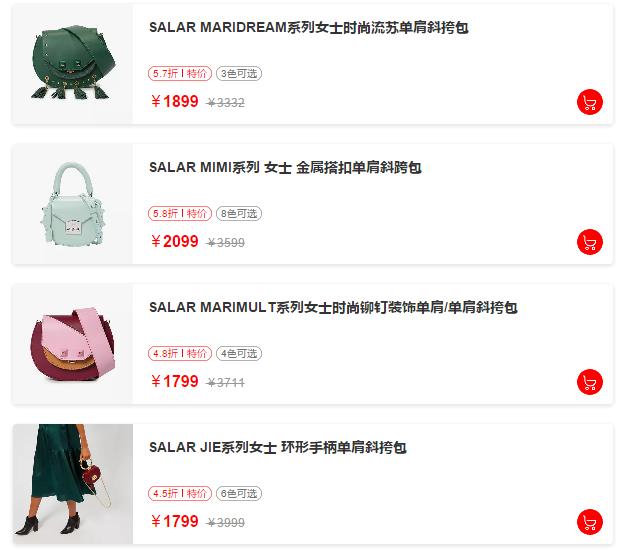Add the MARIMULT bag to cart
This screenshot has width=620, height=550.
590,382
